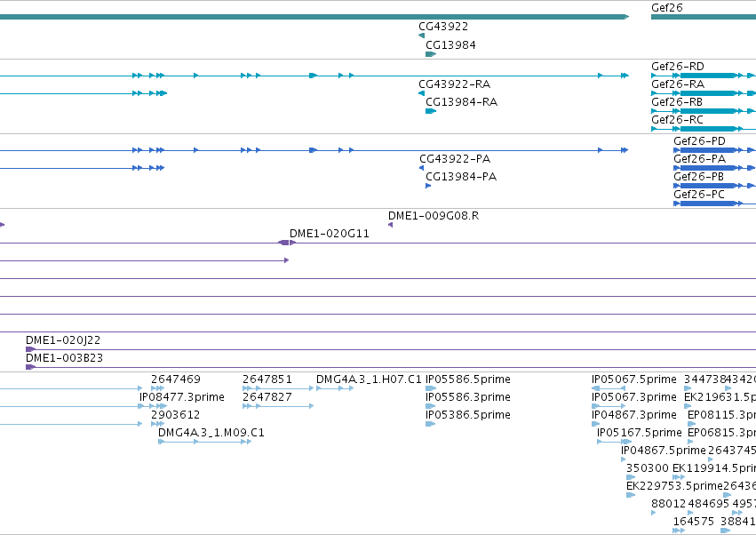The image size is (756, 535).
Task: Click the thick gene bar under Gef26
Action: 704,17
